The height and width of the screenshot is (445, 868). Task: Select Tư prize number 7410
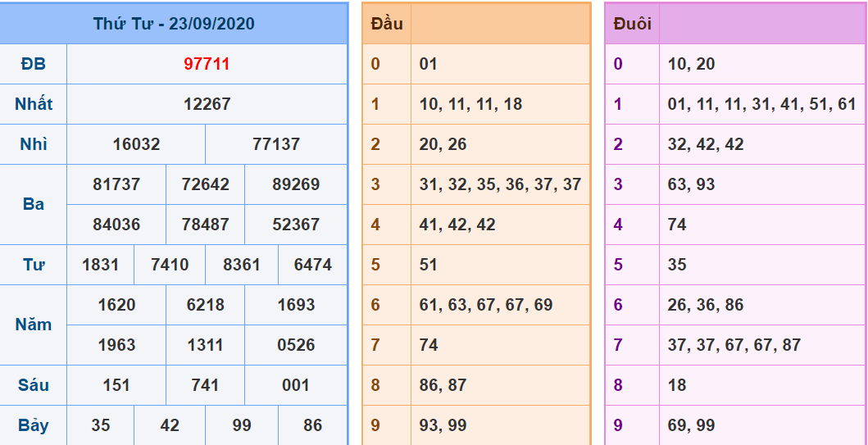click(x=170, y=265)
